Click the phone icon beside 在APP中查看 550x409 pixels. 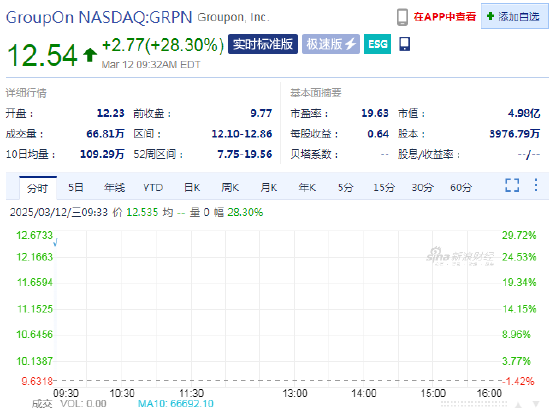(x=402, y=17)
